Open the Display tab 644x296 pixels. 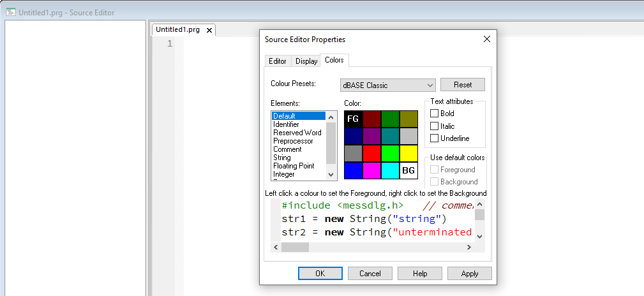(x=306, y=61)
